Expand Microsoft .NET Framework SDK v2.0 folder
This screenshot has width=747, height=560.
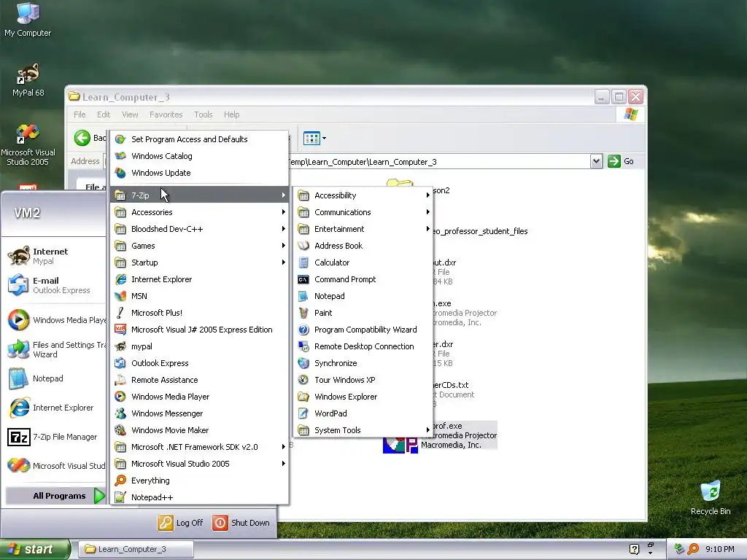[x=200, y=447]
